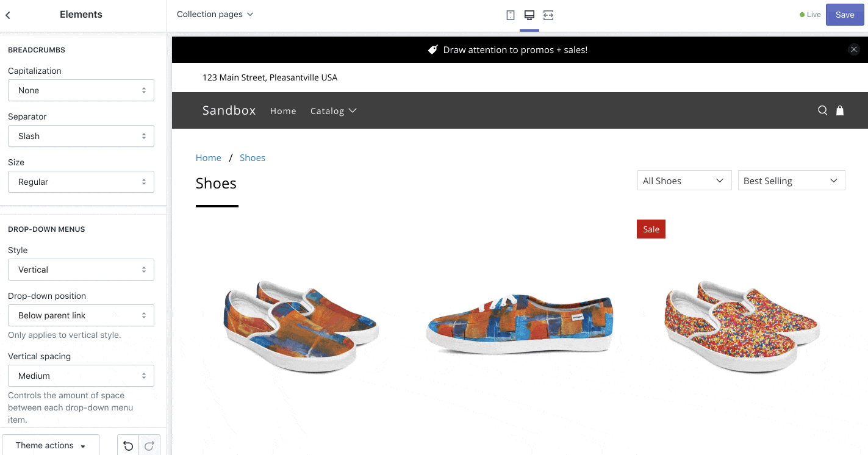Click the back arrow in Elements panel

coord(8,15)
